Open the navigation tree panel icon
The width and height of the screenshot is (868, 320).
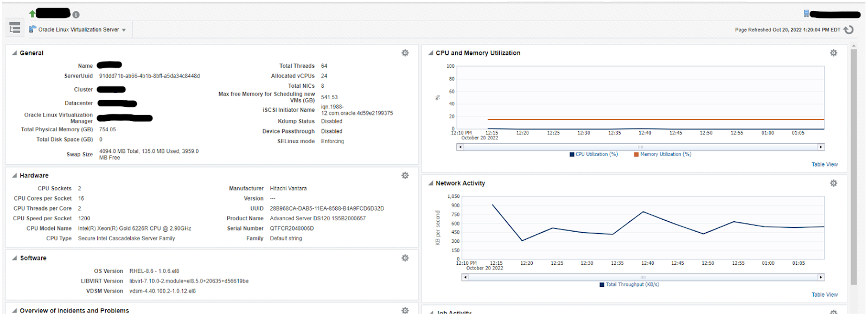[x=15, y=28]
